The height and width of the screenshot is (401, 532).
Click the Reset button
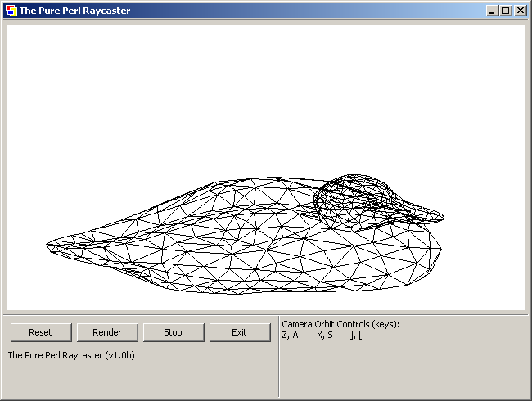coord(41,332)
